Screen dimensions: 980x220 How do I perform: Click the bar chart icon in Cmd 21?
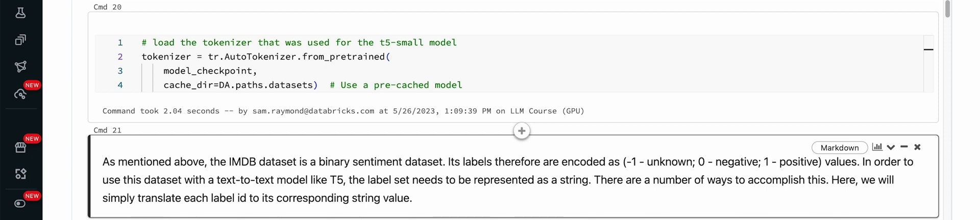point(877,147)
